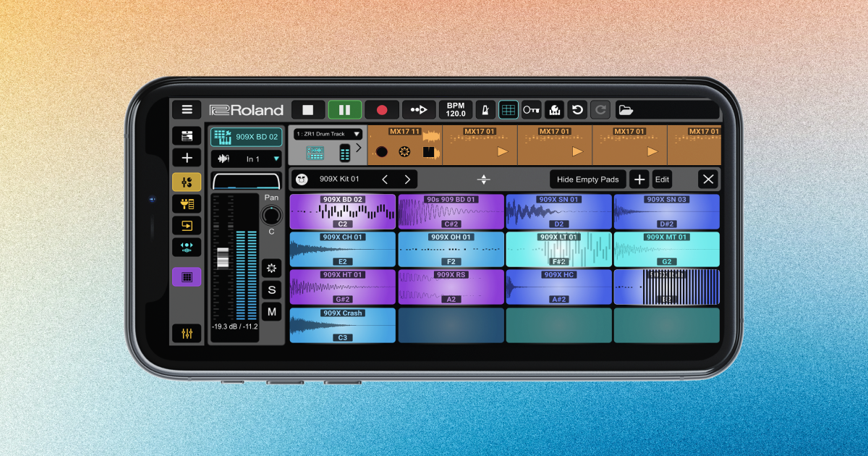Adjust the channel volume fader
868x456 pixels.
tap(223, 258)
